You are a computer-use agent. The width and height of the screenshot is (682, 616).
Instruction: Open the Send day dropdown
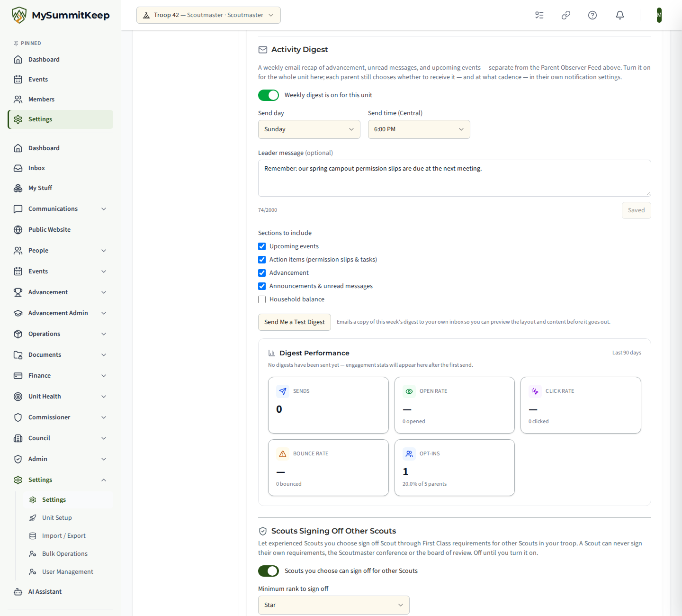point(309,129)
